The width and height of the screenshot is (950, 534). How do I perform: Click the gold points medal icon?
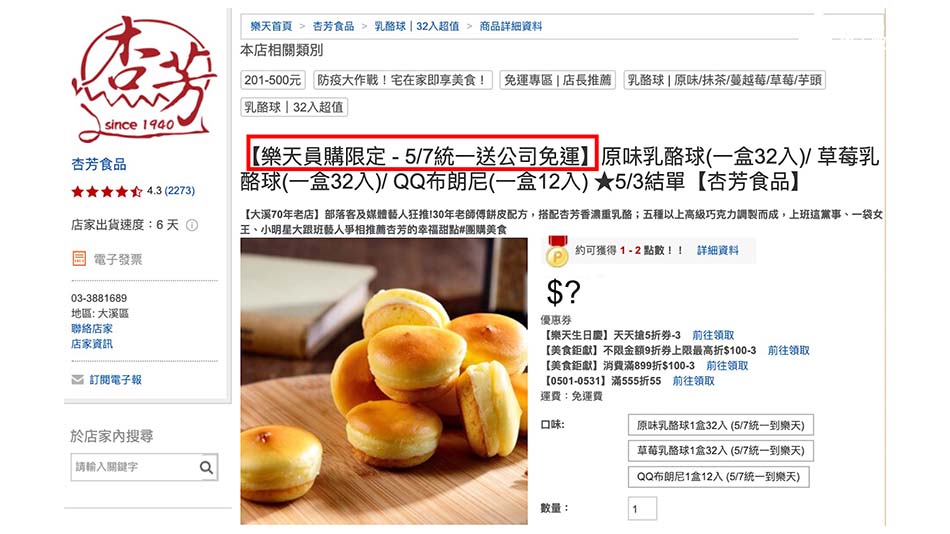pyautogui.click(x=557, y=252)
